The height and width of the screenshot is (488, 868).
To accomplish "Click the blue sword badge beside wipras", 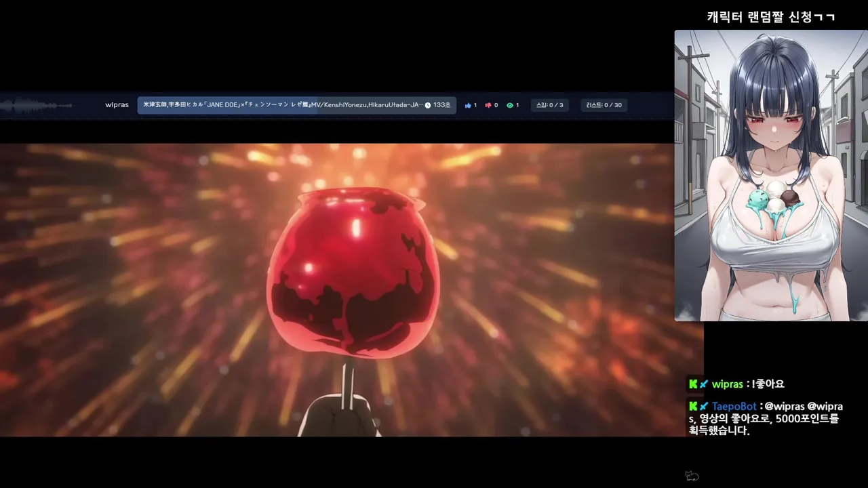I will (x=704, y=384).
